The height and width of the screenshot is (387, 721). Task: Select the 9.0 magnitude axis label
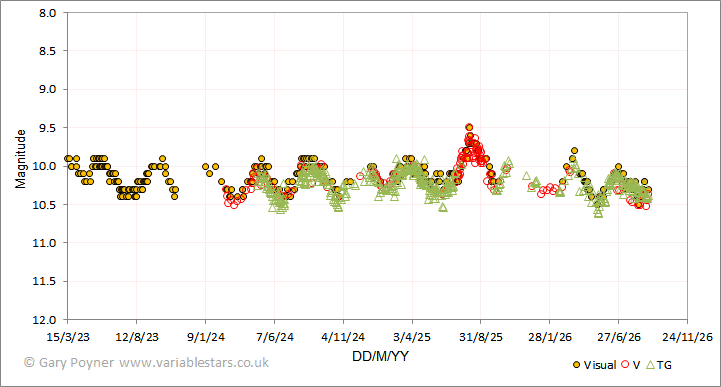pyautogui.click(x=47, y=89)
